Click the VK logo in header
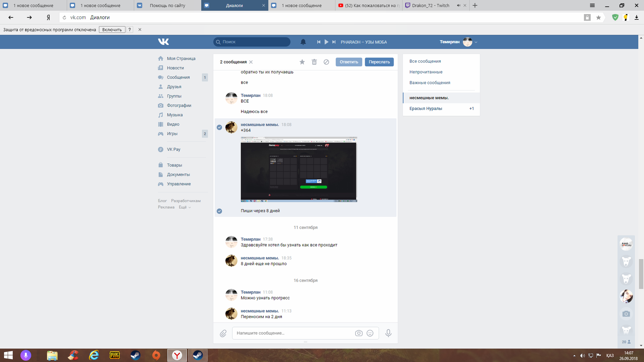Image resolution: width=644 pixels, height=362 pixels. [x=163, y=42]
